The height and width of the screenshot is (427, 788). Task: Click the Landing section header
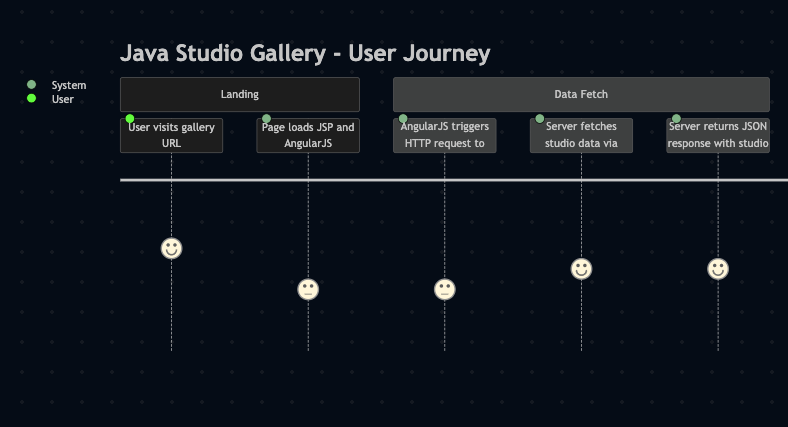240,94
